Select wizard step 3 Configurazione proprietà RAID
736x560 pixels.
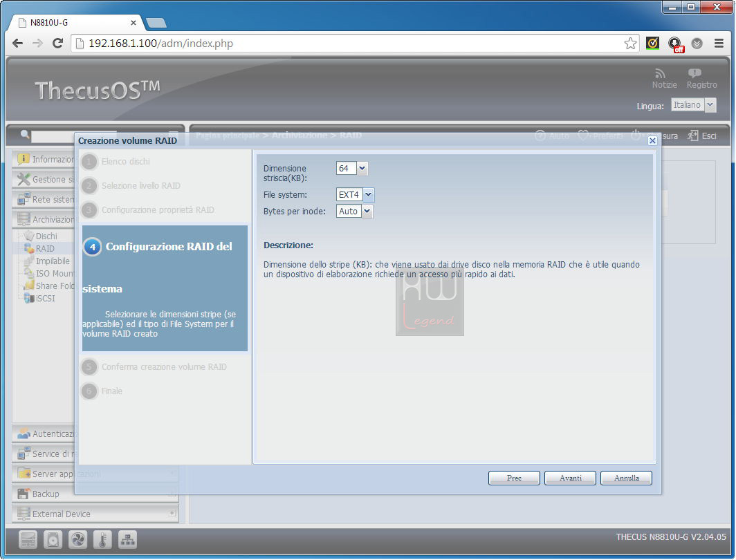[148, 210]
